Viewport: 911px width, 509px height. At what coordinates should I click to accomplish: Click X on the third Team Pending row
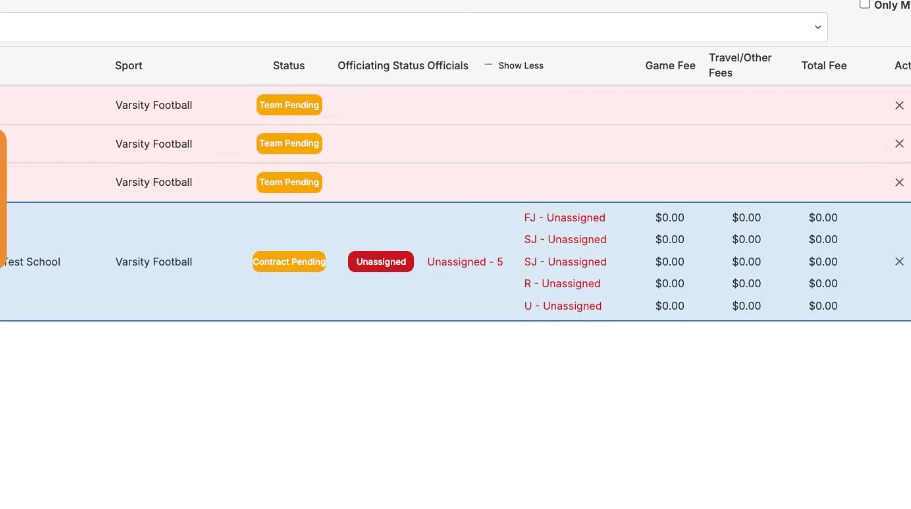pos(899,182)
